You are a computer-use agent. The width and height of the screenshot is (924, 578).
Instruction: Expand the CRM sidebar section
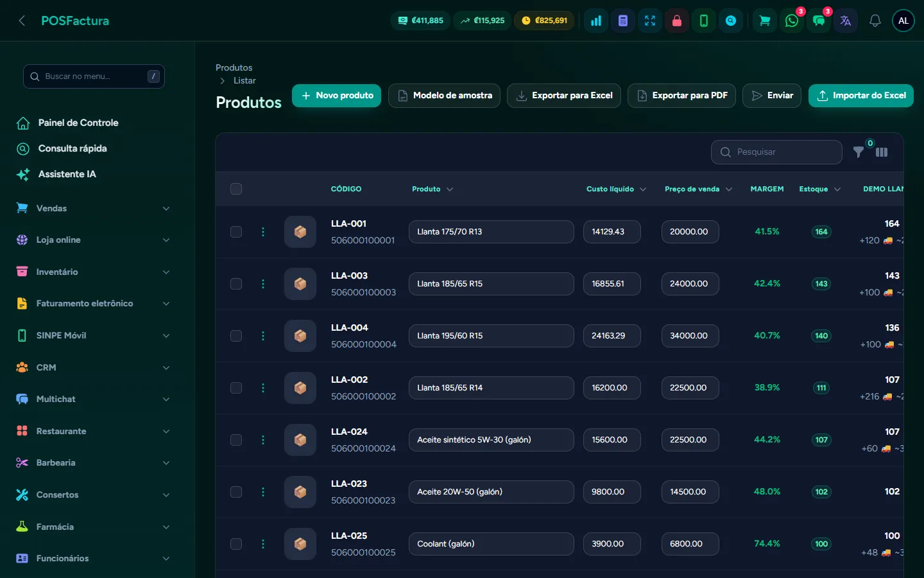94,367
